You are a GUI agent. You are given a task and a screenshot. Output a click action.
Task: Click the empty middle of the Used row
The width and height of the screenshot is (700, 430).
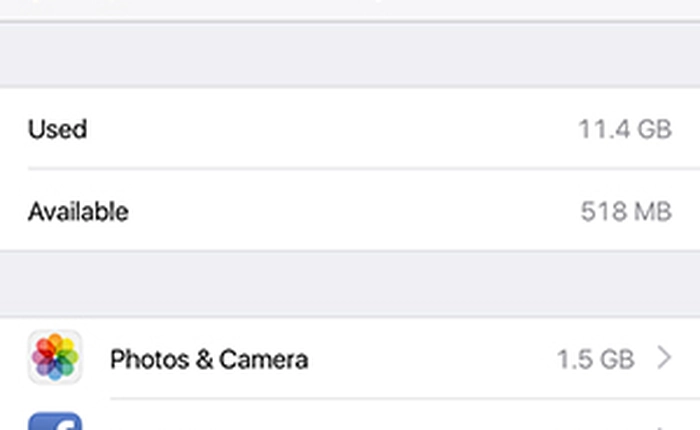pyautogui.click(x=330, y=129)
